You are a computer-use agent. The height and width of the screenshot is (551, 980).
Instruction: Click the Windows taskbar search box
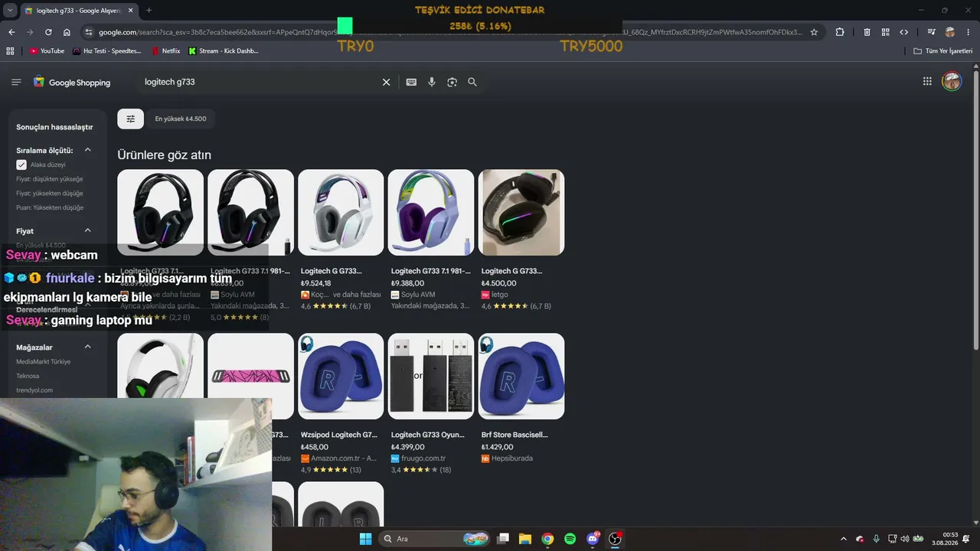point(435,539)
